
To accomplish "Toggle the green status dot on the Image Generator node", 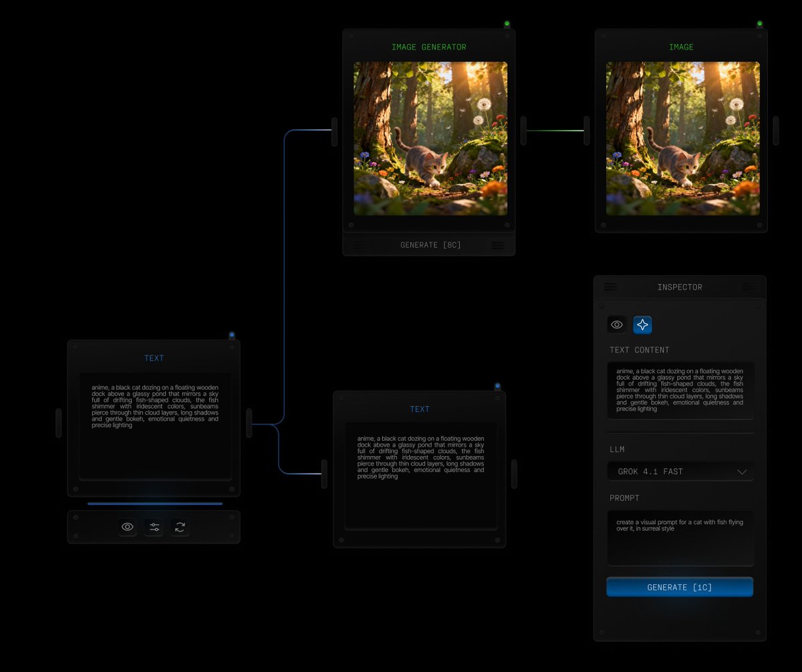I will click(x=507, y=22).
